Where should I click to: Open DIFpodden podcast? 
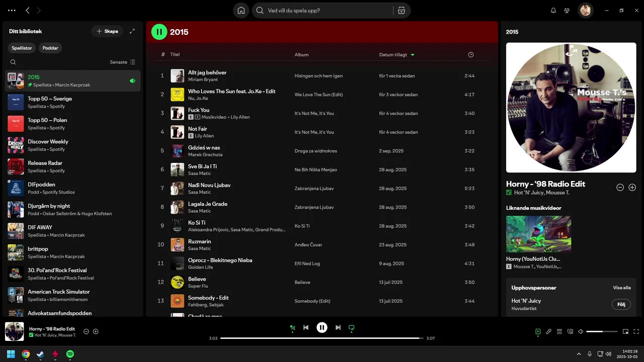click(73, 188)
